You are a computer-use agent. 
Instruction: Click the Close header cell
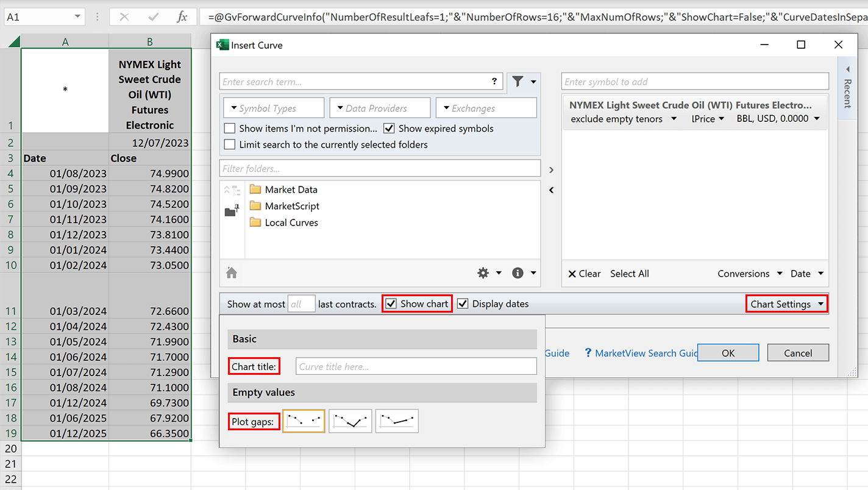coord(150,158)
